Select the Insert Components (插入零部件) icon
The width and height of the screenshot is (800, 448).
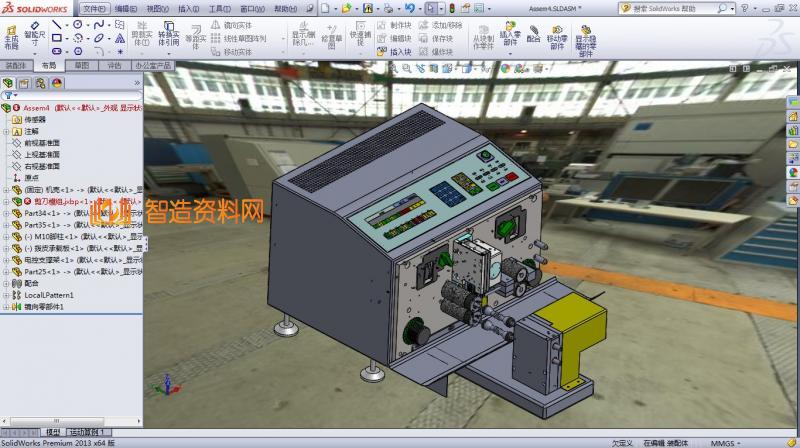510,36
